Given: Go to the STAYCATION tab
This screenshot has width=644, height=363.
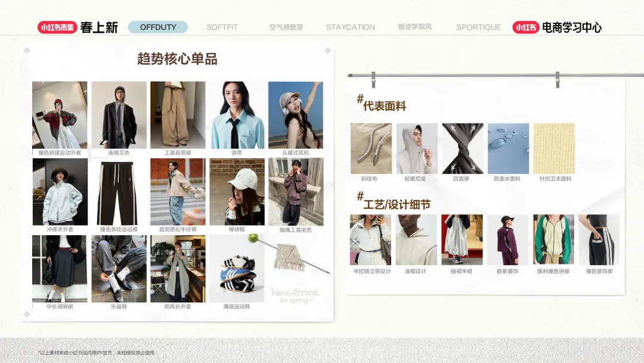Looking at the screenshot, I should 351,27.
